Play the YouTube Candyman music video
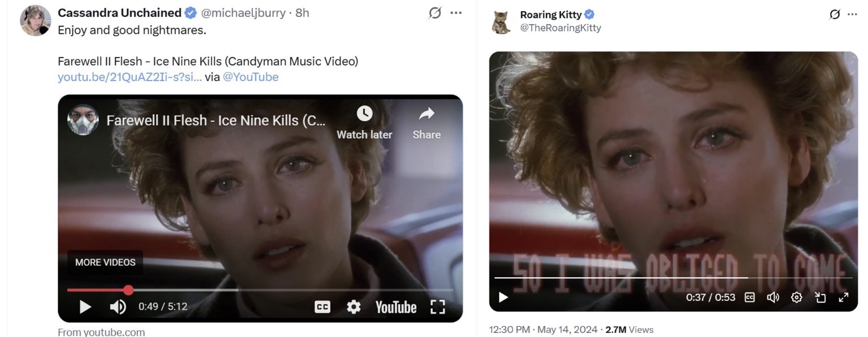The image size is (868, 337). coord(85,307)
